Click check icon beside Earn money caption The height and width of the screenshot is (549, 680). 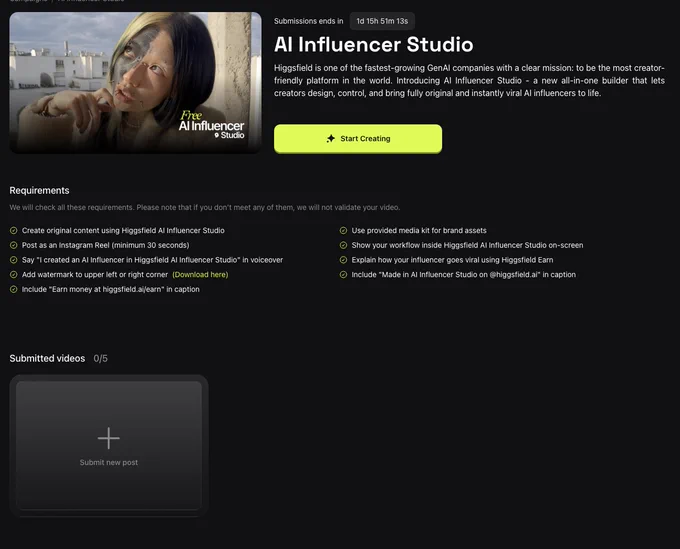[x=13, y=289]
